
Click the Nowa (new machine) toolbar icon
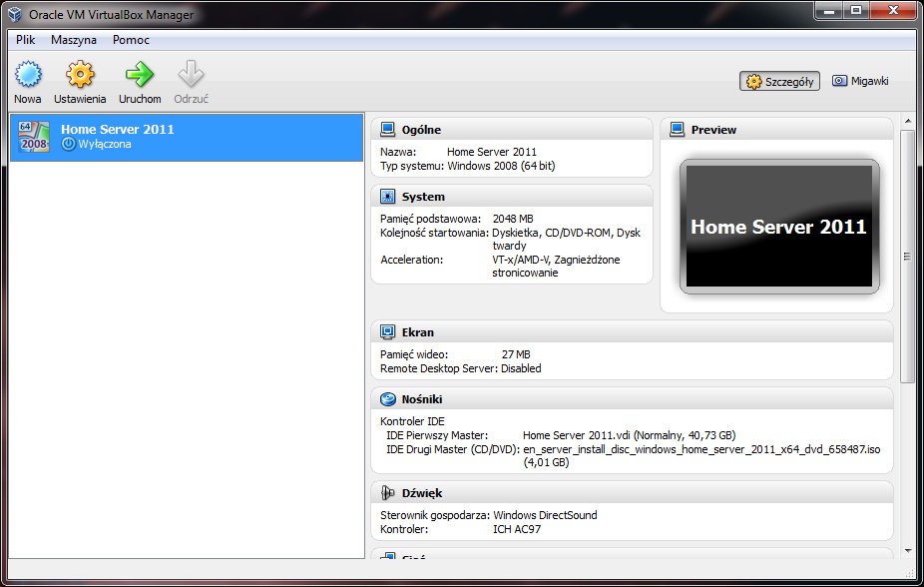(28, 74)
